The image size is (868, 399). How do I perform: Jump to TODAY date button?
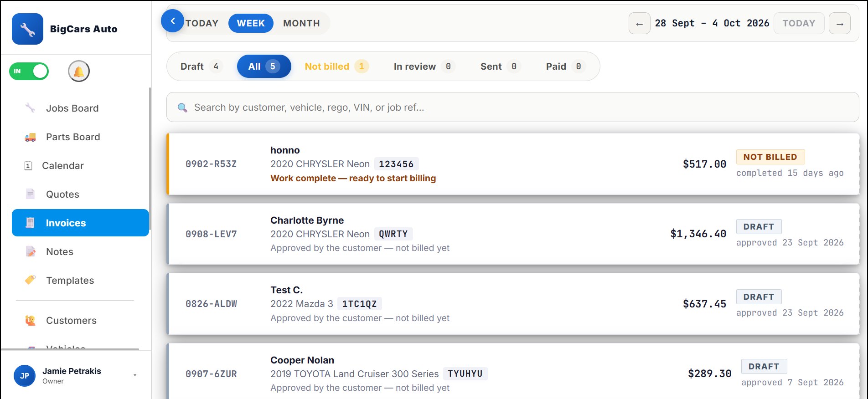[x=799, y=23]
